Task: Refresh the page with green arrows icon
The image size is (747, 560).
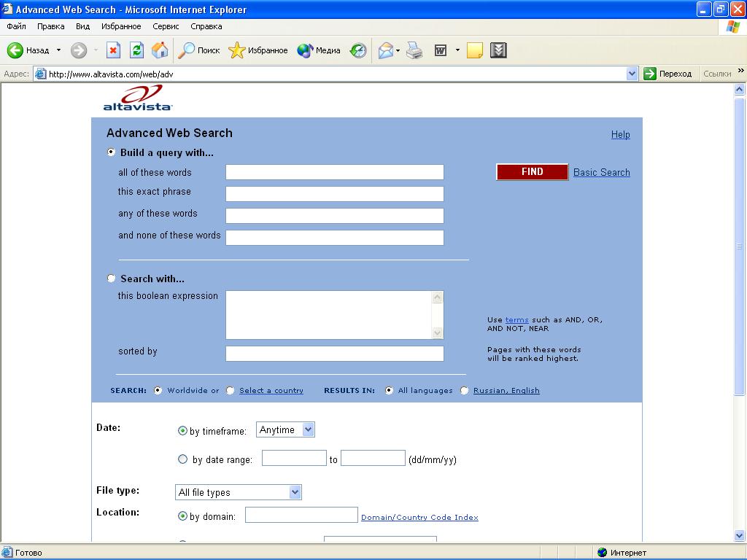Action: [136, 50]
